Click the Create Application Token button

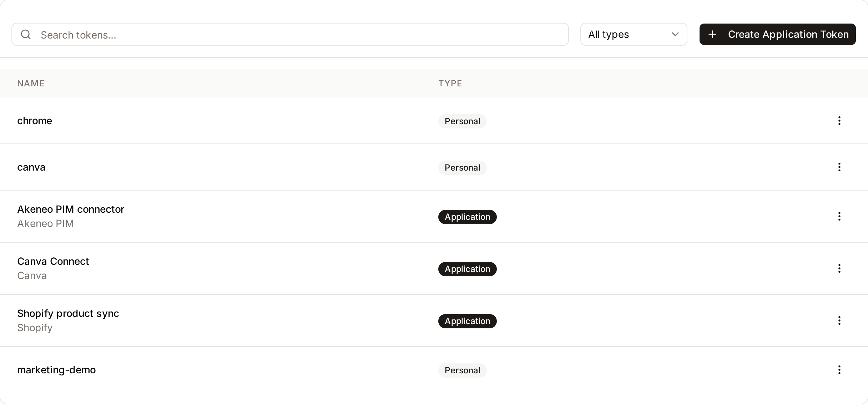777,34
